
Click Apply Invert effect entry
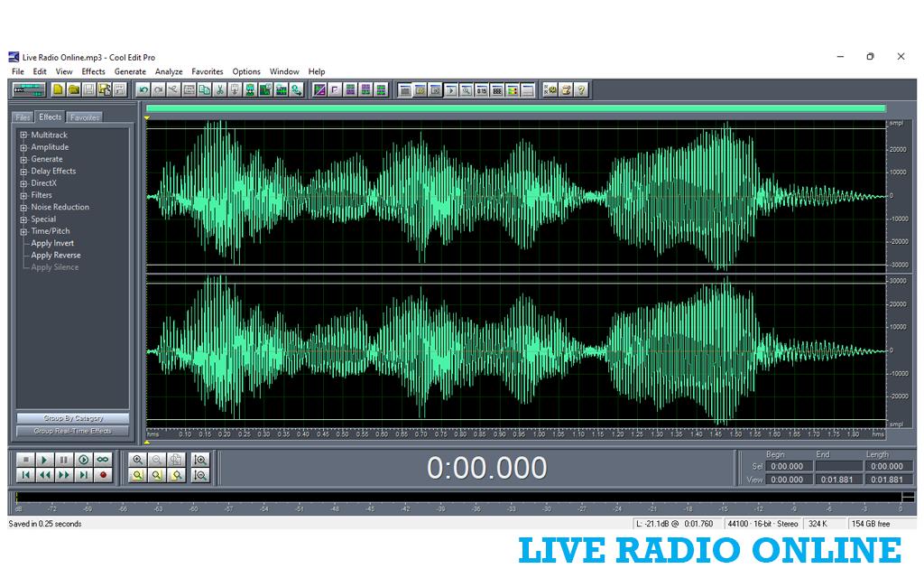(x=52, y=243)
